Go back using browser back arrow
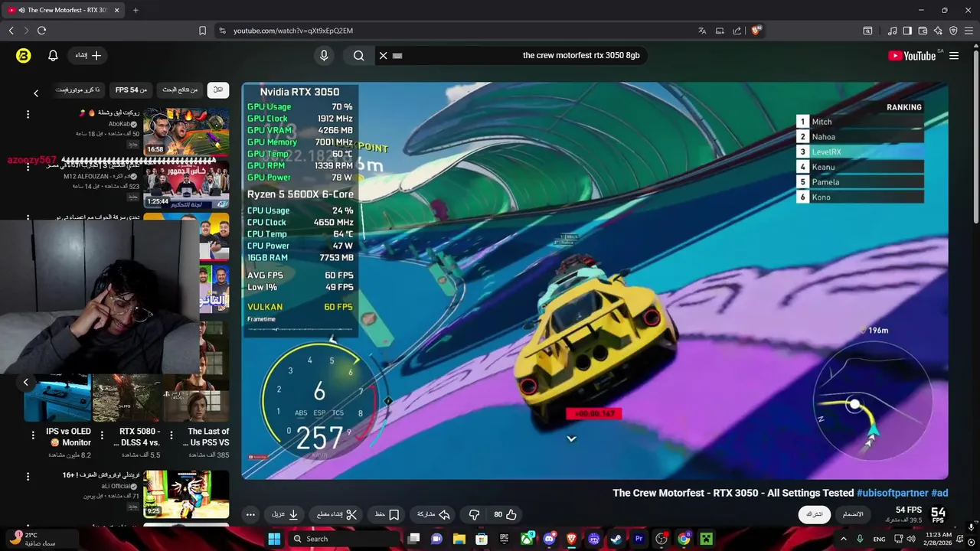 11,31
